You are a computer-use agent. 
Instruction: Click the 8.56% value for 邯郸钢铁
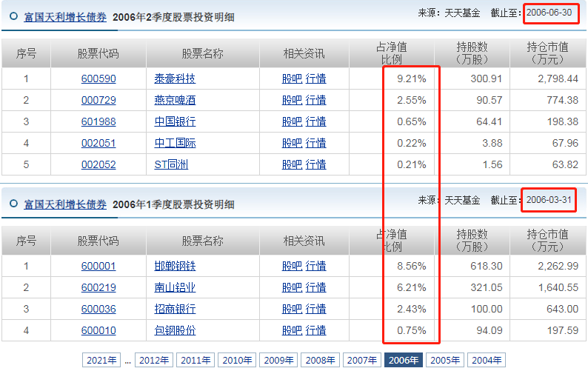(x=411, y=266)
